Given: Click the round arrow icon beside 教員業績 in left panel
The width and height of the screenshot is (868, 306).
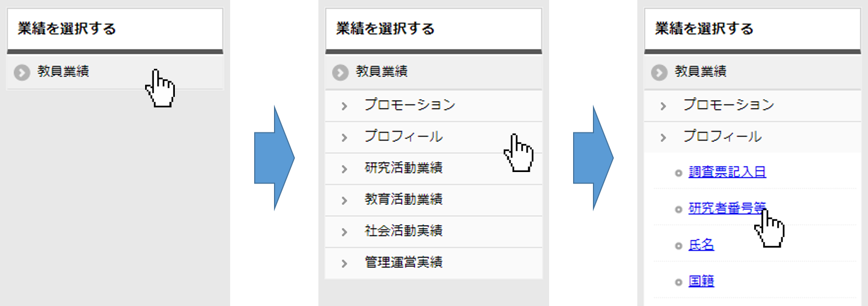Looking at the screenshot, I should tap(22, 72).
